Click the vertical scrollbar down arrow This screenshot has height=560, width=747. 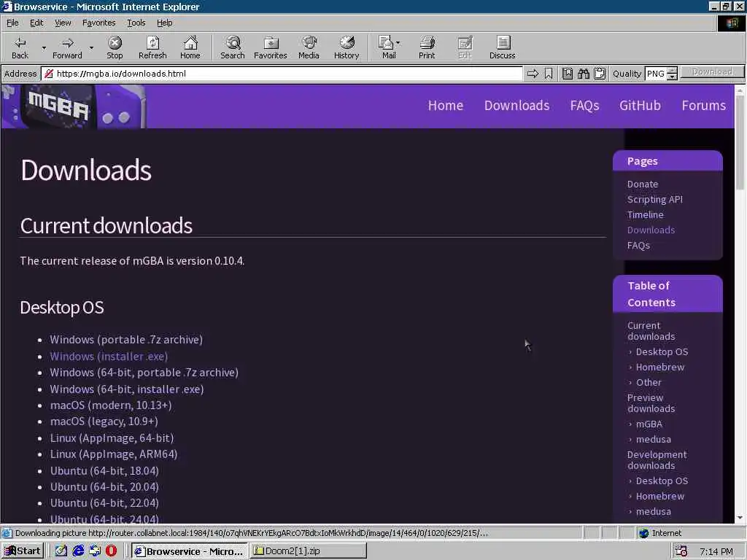click(740, 518)
